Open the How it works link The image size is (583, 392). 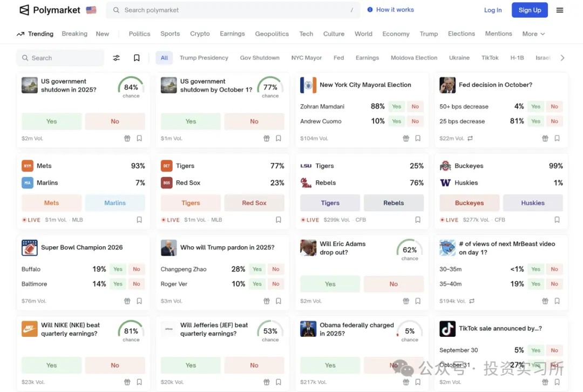(390, 10)
